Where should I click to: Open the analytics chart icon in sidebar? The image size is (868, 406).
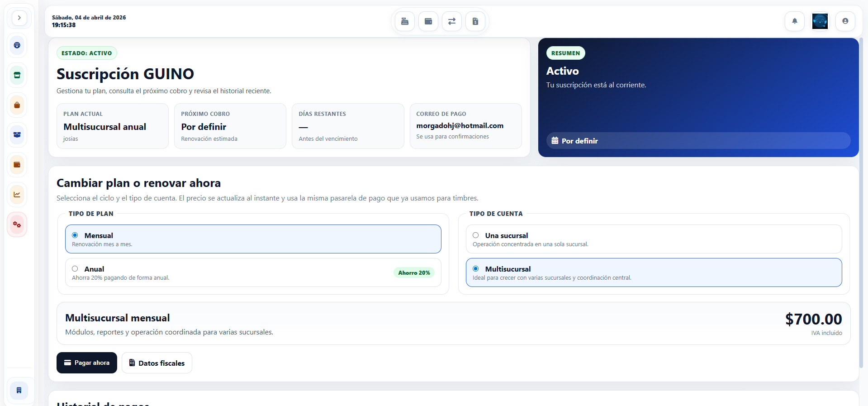coord(17,195)
